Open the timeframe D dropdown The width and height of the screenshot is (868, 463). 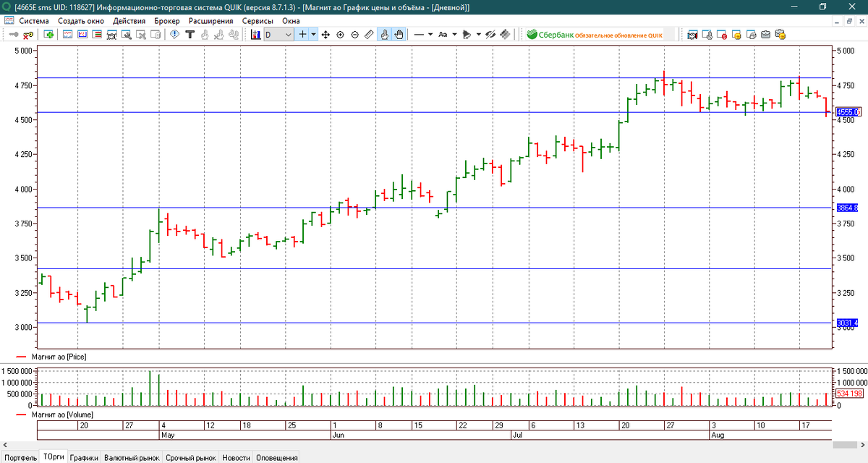click(x=278, y=34)
